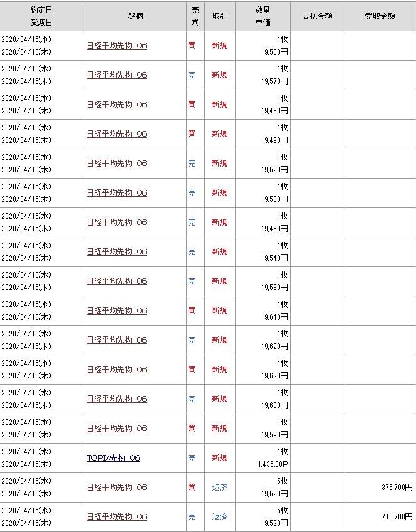
Task: Open 日経平均先物 06 link with 376,700円 received
Action: click(x=117, y=488)
